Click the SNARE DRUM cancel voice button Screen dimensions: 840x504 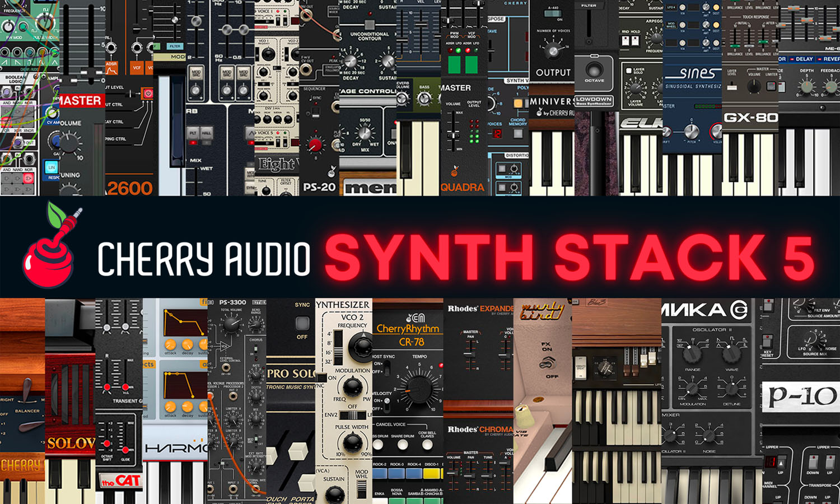[403, 445]
